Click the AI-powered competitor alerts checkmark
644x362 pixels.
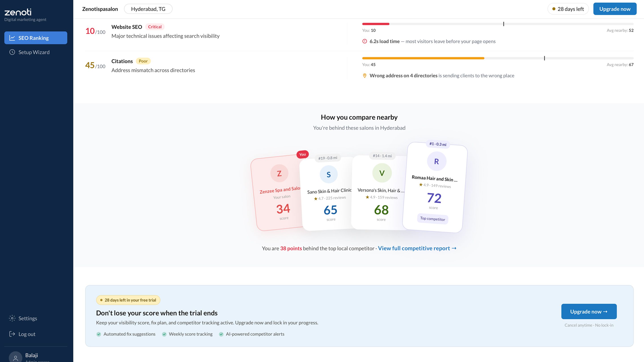[221, 334]
